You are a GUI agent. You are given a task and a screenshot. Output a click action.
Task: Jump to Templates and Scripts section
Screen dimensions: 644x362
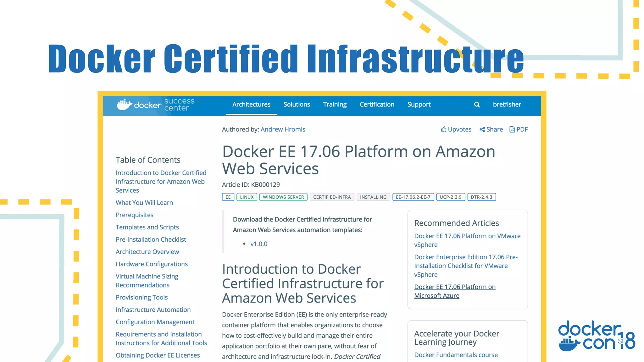147,227
